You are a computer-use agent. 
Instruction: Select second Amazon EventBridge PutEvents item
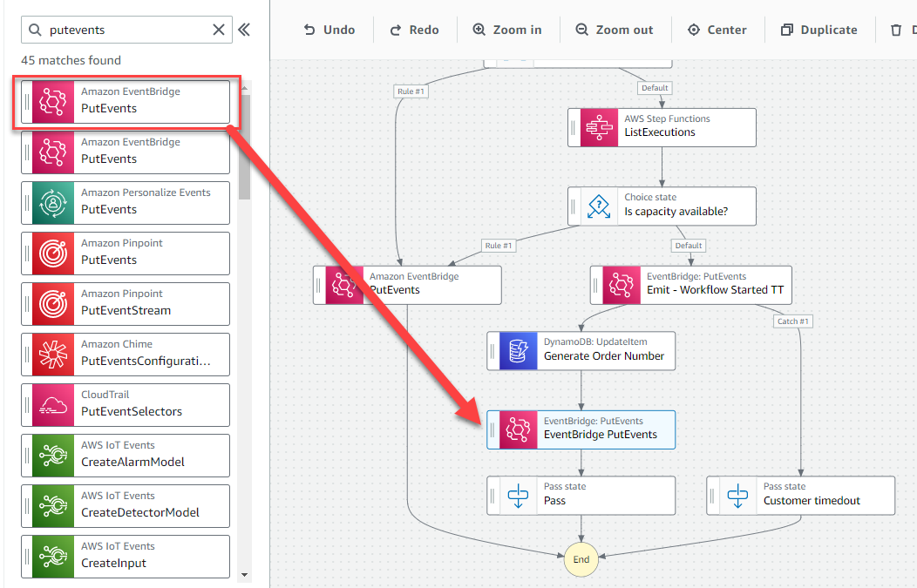point(126,152)
